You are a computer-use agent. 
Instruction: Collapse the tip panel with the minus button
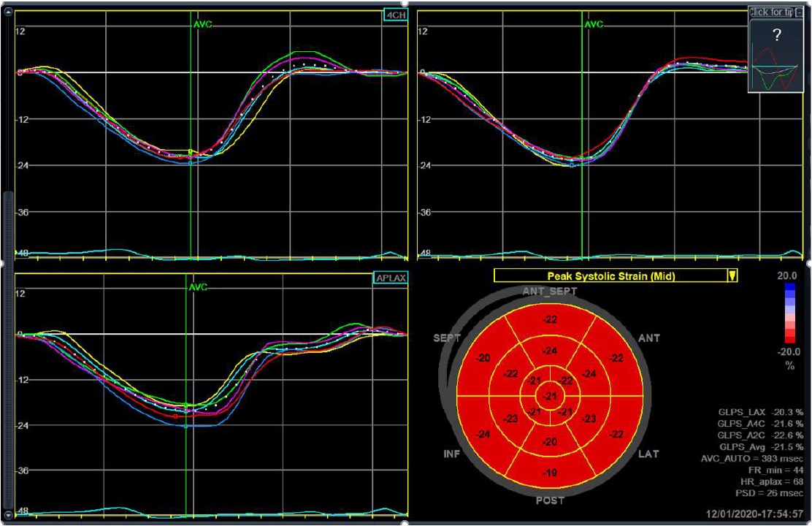pyautogui.click(x=799, y=12)
